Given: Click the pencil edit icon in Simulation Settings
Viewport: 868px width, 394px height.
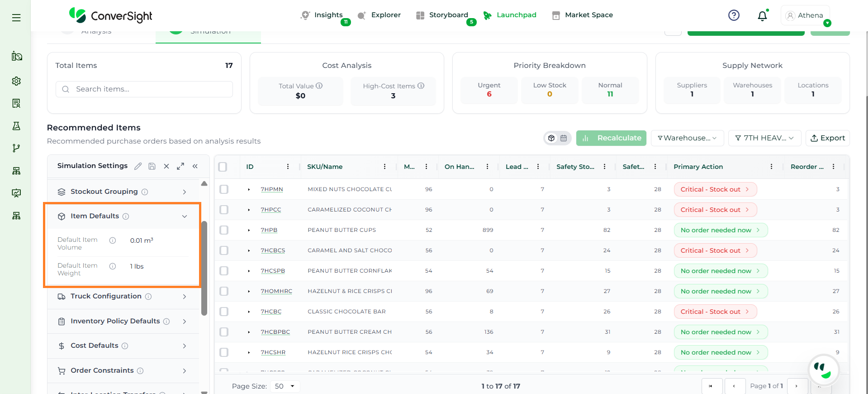Looking at the screenshot, I should tap(138, 166).
